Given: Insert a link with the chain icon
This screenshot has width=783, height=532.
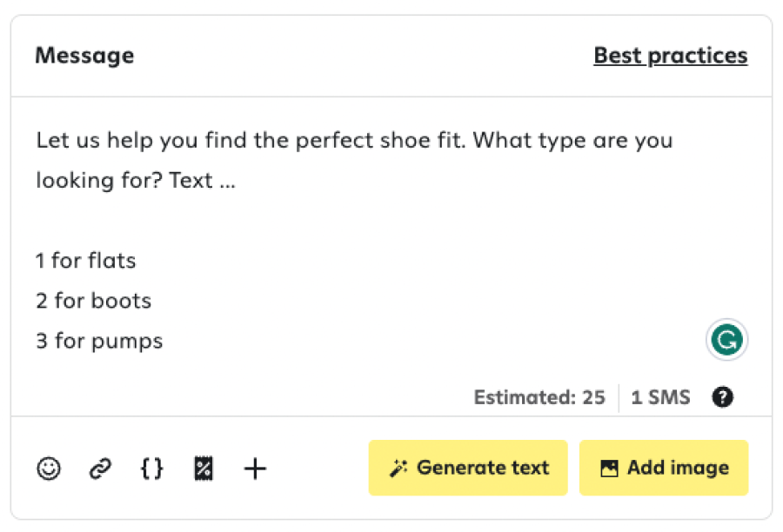Looking at the screenshot, I should click(100, 469).
